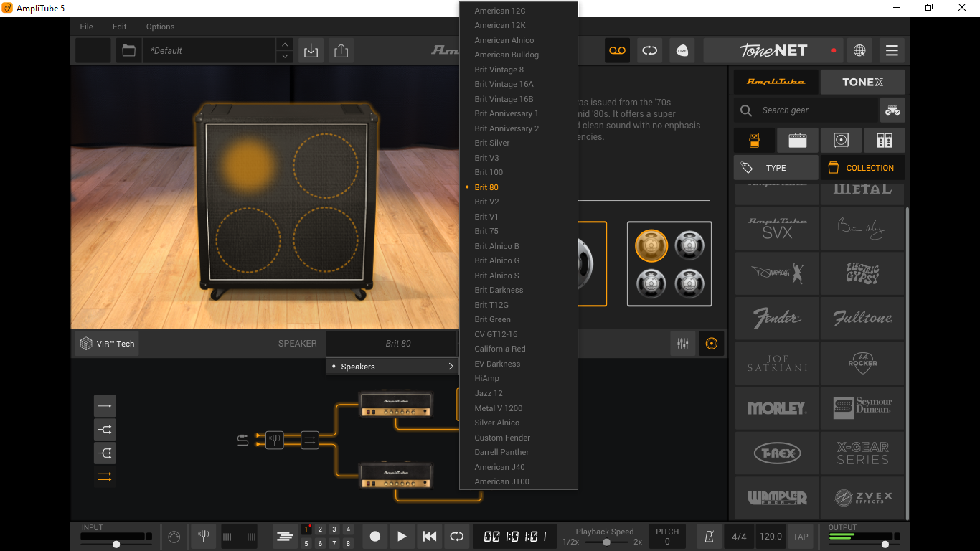The height and width of the screenshot is (551, 980).
Task: Open the mixer lines icon in bottom bar
Action: click(285, 536)
